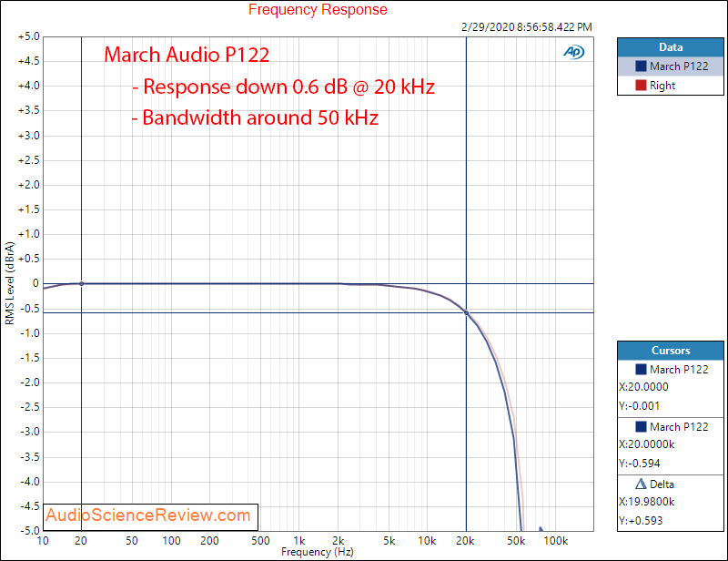Click the red swatch beside Right in Data legend
The width and height of the screenshot is (728, 561).
point(641,86)
